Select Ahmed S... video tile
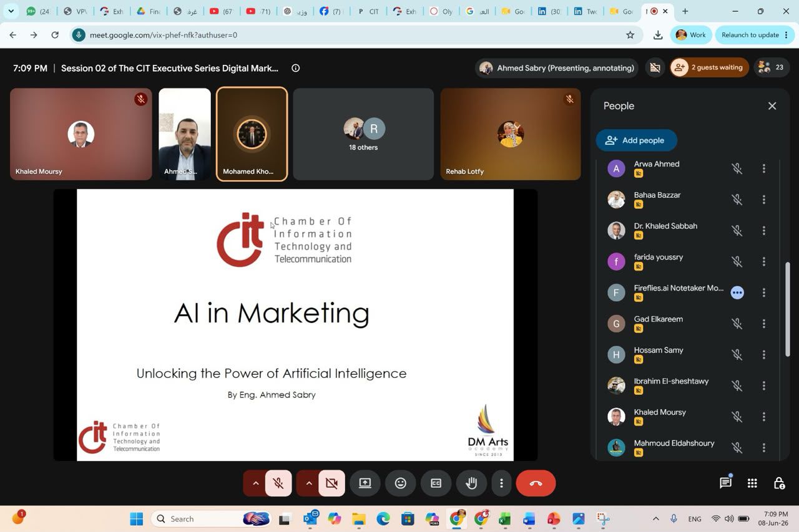The height and width of the screenshot is (532, 799). 185,134
